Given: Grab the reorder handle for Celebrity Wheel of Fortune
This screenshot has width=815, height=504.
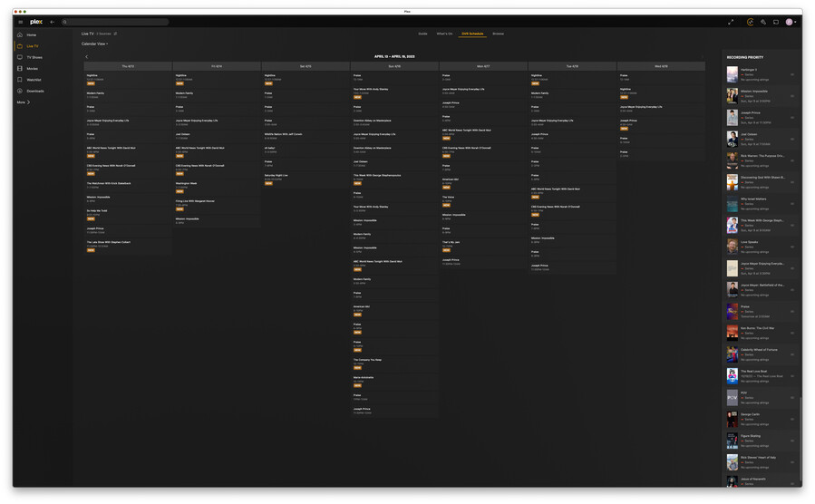Looking at the screenshot, I should pos(792,354).
